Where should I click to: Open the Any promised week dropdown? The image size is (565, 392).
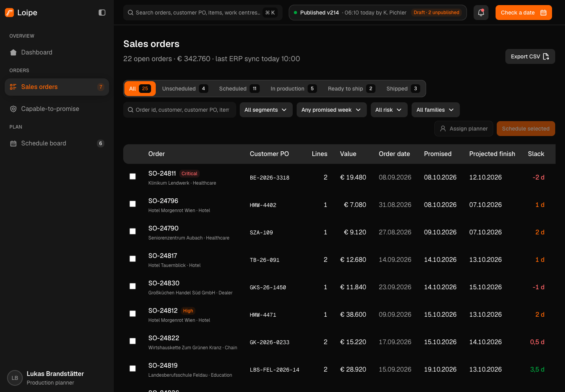pos(332,110)
